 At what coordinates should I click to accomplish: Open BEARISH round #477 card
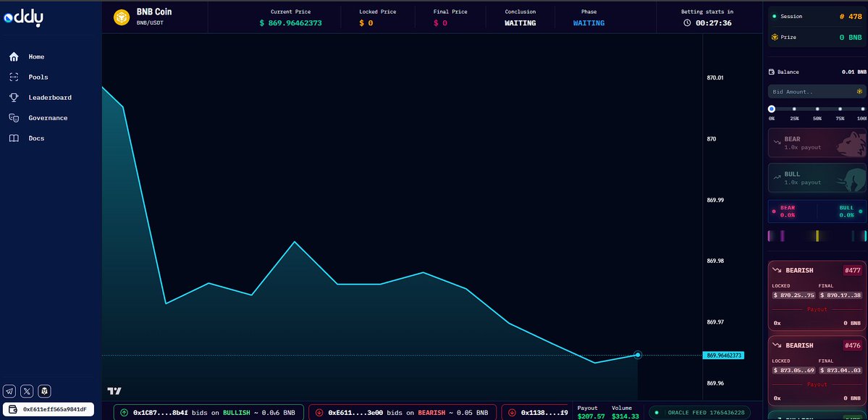[817, 296]
